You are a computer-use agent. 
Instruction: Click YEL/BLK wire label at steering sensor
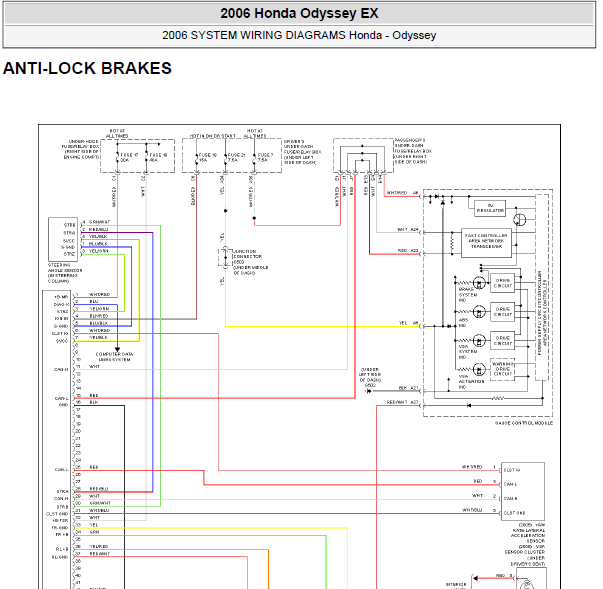point(95,236)
